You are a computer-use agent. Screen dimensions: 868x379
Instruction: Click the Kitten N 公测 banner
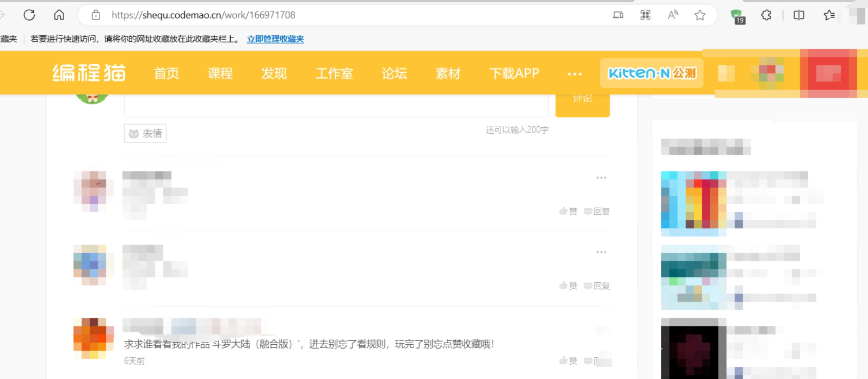pos(651,73)
